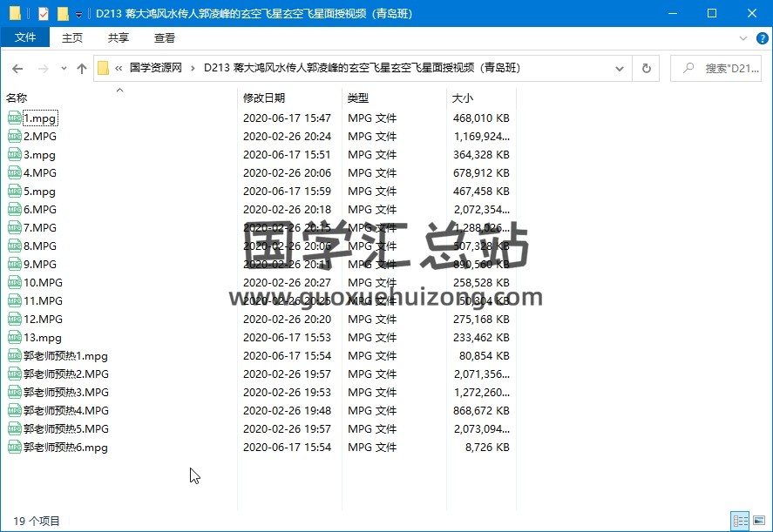Click the size value 8,726 KB
The width and height of the screenshot is (773, 532).
487,448
